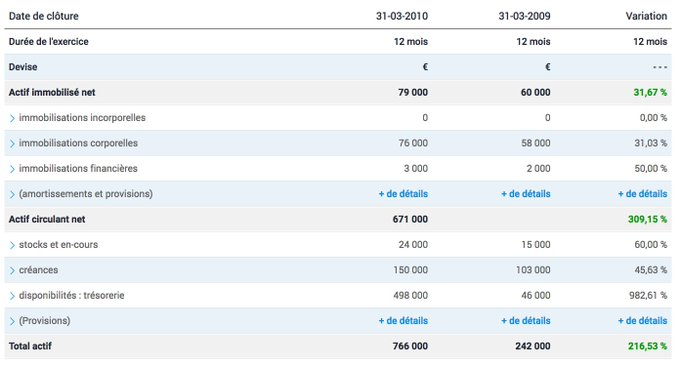Viewport: 680px width, 367px height.
Task: Open '+ de détails' for amortissements 31-03-2010
Action: pos(403,194)
